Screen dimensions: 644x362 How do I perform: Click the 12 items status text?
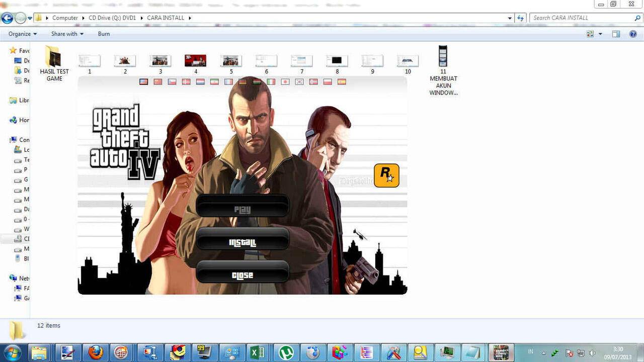pos(49,325)
